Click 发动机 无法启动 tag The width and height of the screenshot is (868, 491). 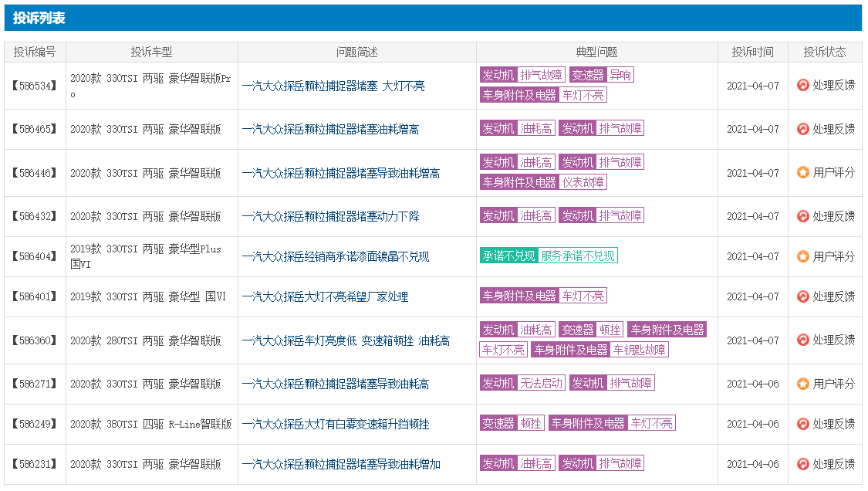pyautogui.click(x=522, y=383)
